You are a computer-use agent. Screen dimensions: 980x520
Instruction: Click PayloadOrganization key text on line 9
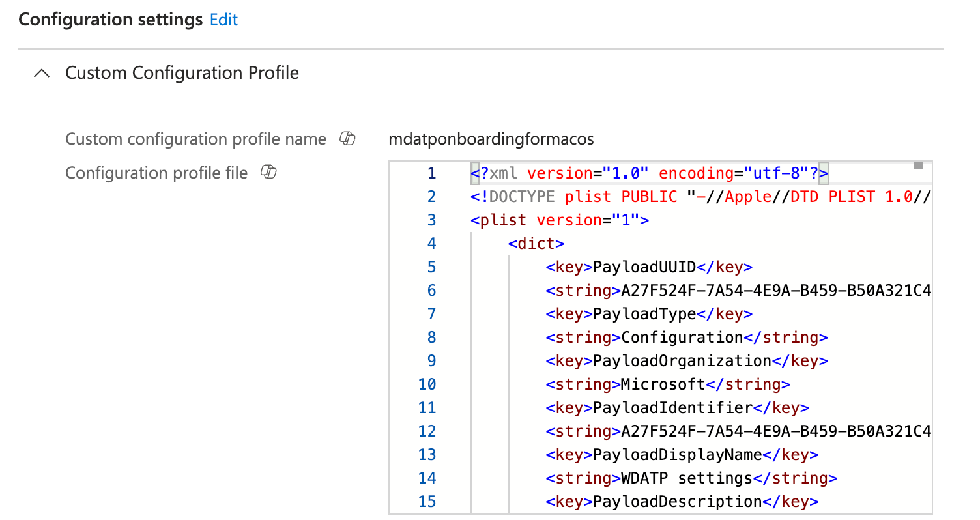point(682,361)
